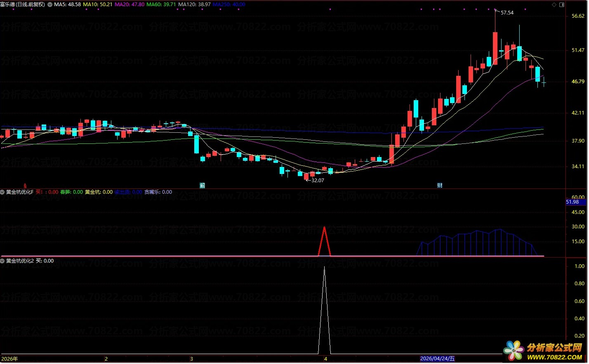
Task: Click the 黄金坑优化2 indicator title
Action: [x=20, y=261]
